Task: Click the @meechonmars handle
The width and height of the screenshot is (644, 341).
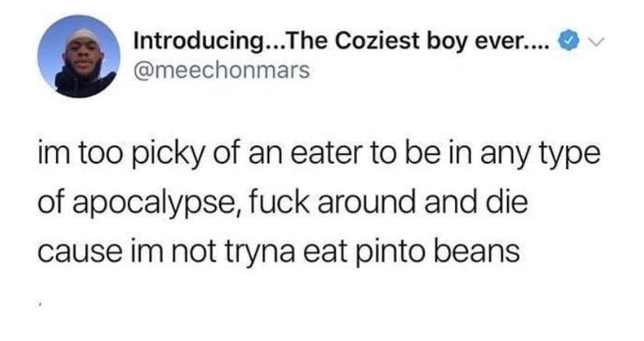Action: 222,70
